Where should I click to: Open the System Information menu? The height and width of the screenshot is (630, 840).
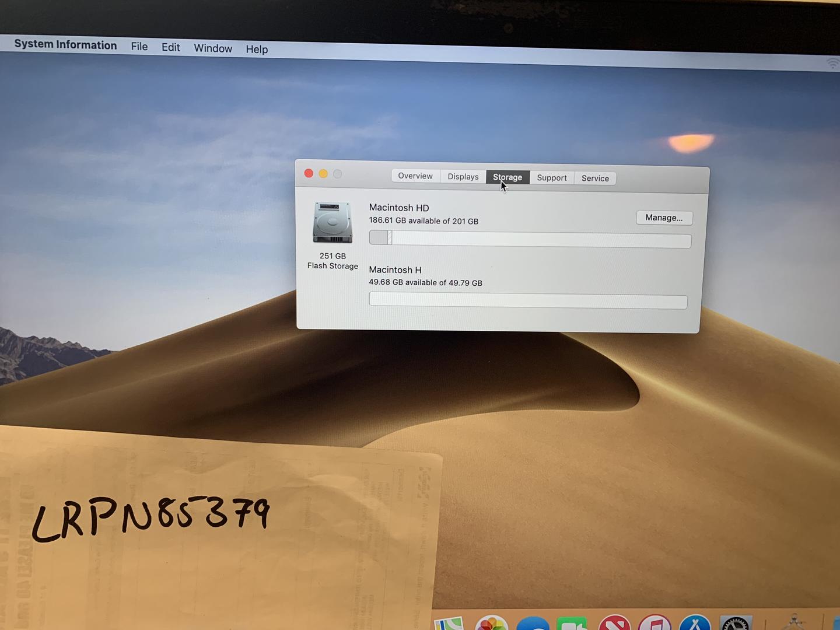65,45
